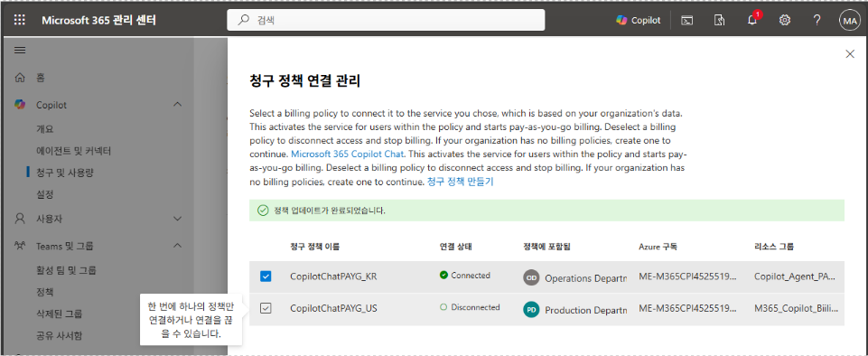Open the app launcher waffle icon
This screenshot has width=868, height=356.
pos(19,21)
